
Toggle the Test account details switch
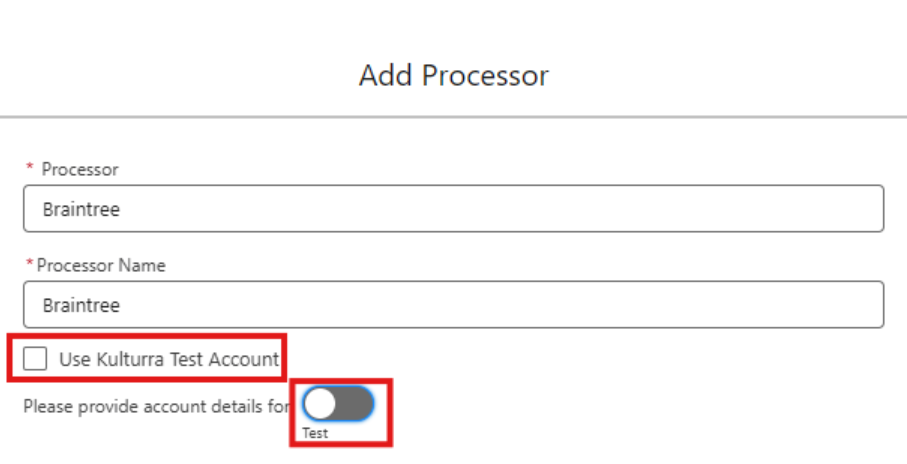(x=339, y=405)
